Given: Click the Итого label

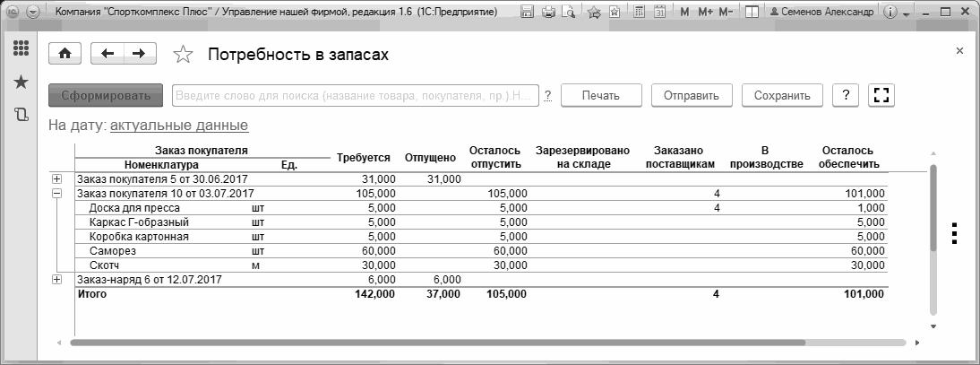Looking at the screenshot, I should (92, 293).
